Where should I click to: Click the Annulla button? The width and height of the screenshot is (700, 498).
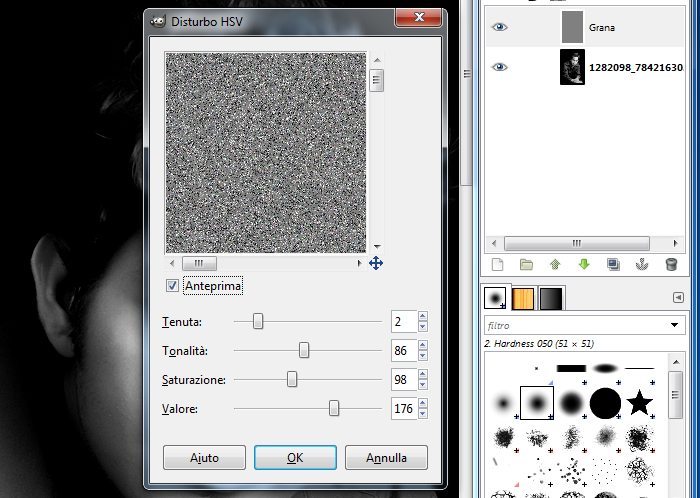coord(386,457)
